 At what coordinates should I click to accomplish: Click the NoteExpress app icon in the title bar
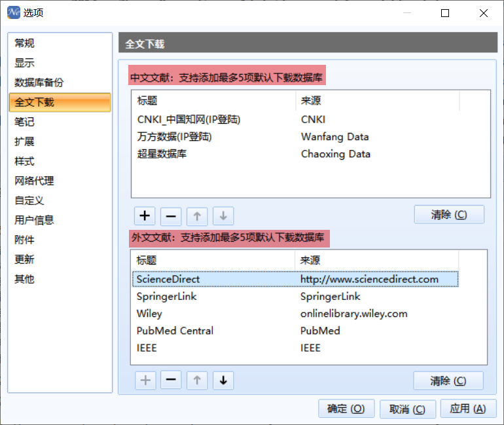[14, 12]
